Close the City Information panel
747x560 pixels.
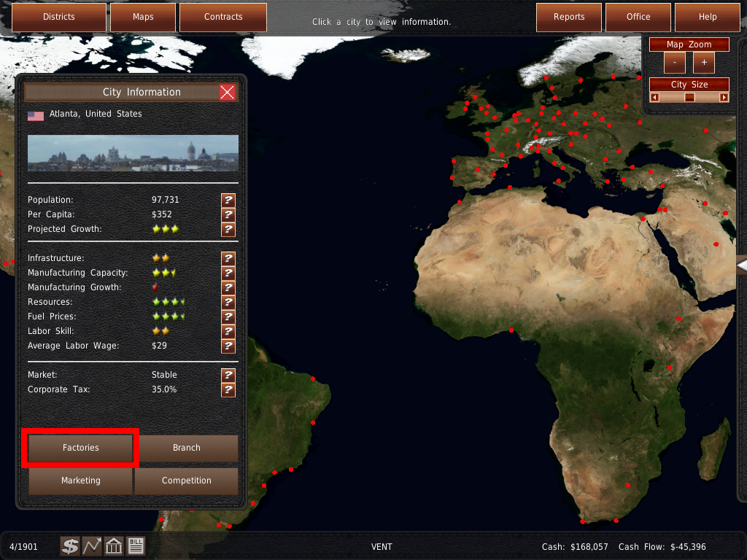point(228,92)
